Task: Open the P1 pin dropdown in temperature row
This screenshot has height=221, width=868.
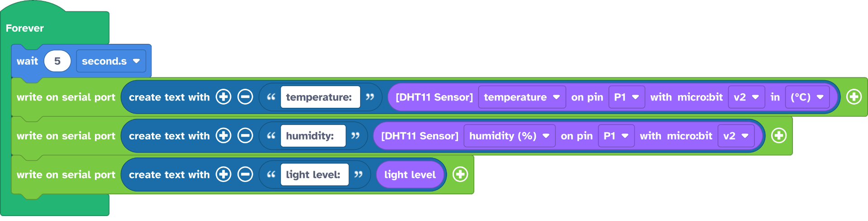Action: [626, 97]
